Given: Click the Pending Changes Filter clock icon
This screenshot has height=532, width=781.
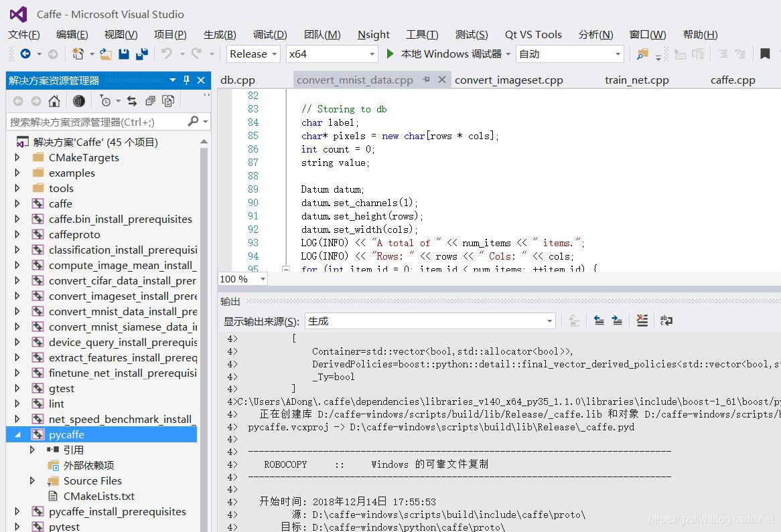Looking at the screenshot, I should point(105,102).
